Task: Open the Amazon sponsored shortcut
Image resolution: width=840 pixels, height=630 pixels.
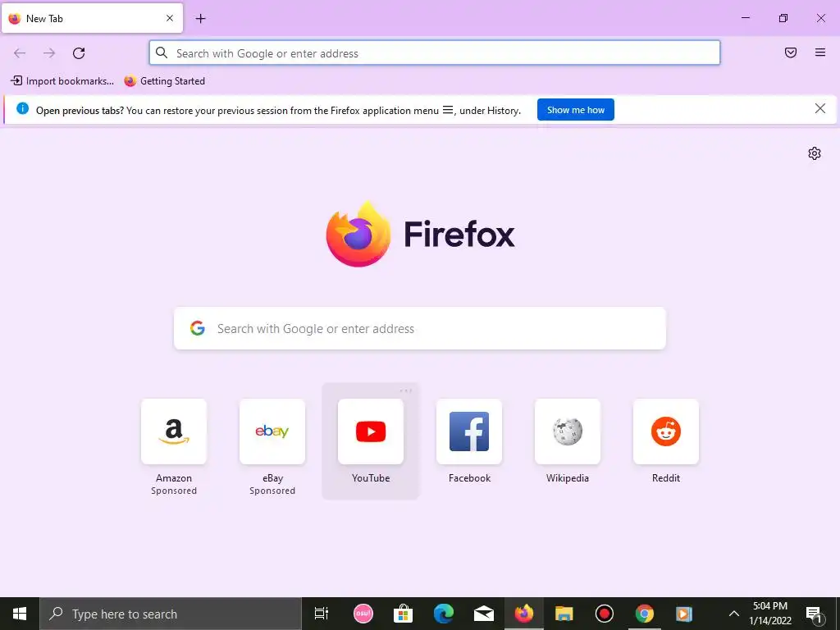Action: tap(174, 431)
